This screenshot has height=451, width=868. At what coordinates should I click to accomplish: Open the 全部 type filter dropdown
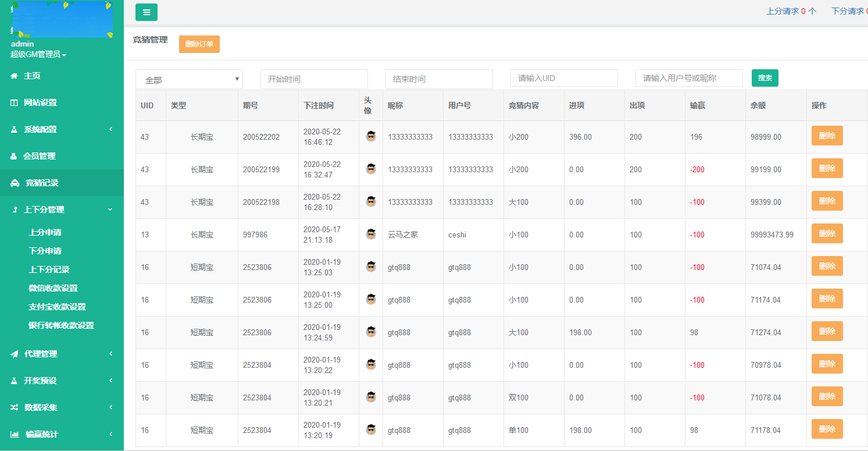tap(189, 79)
